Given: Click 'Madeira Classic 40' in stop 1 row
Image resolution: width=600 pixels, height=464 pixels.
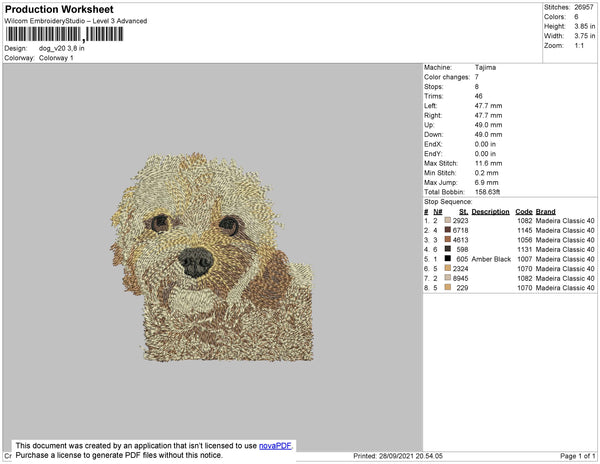Looking at the screenshot, I should (x=565, y=221).
